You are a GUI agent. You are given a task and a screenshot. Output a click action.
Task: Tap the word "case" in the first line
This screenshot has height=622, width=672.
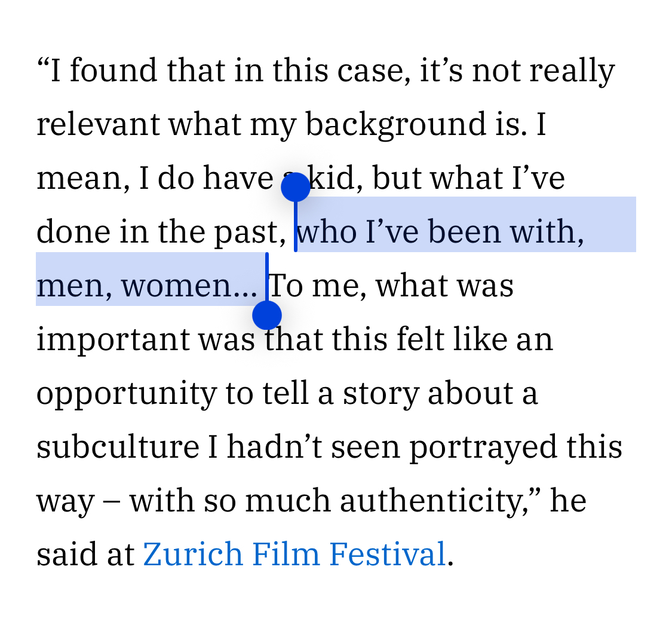pos(373,71)
